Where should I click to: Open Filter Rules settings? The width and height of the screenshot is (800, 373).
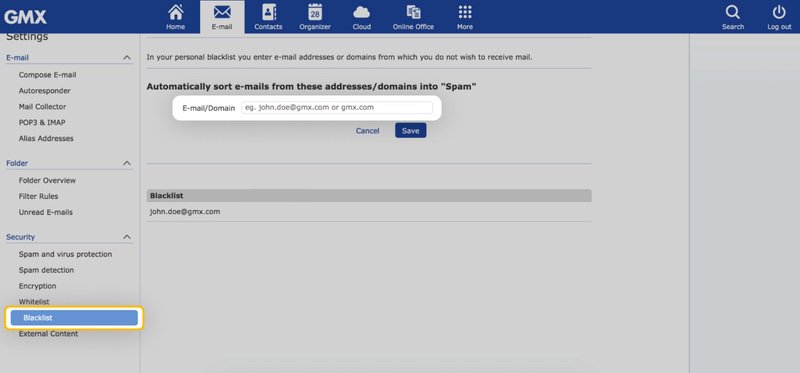point(38,196)
